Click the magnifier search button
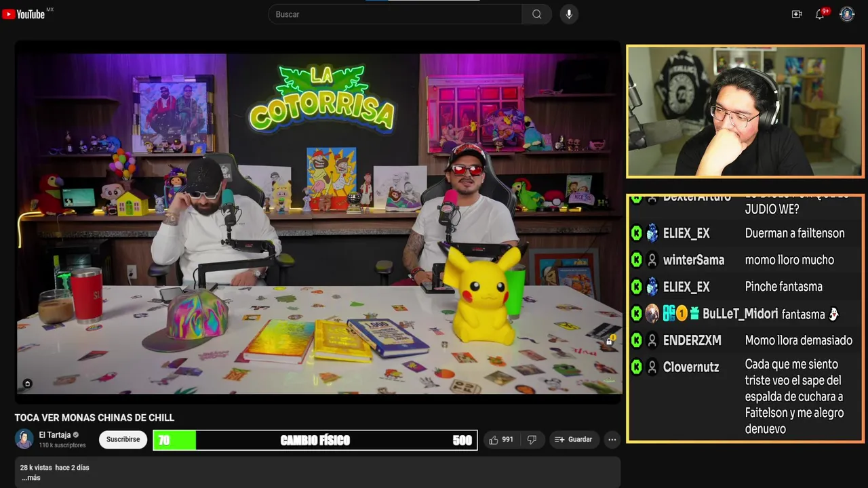 coord(536,14)
